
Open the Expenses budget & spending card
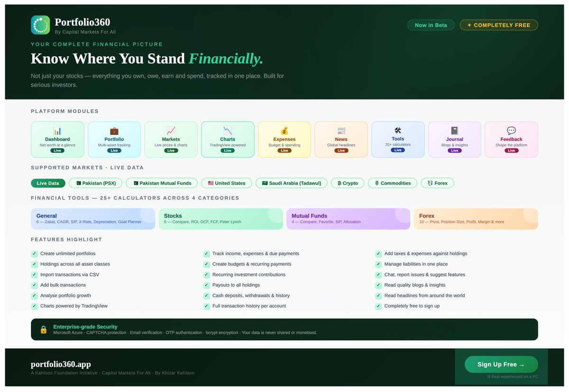284,139
